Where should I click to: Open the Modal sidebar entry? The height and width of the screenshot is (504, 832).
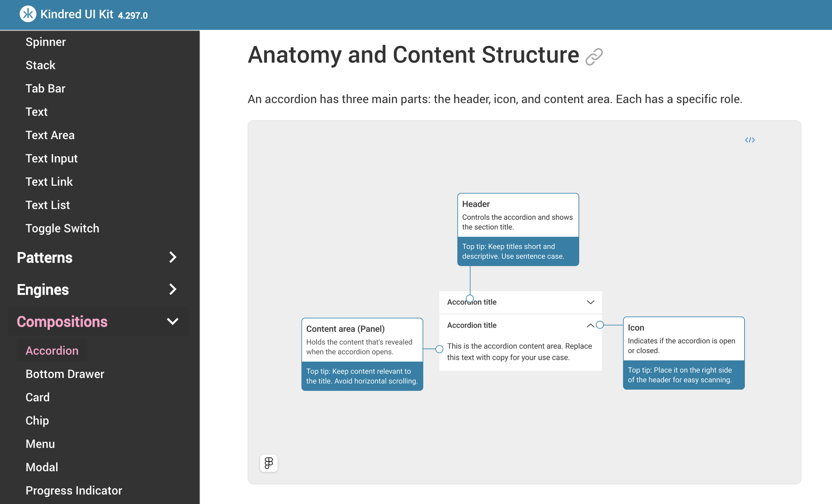[x=42, y=467]
